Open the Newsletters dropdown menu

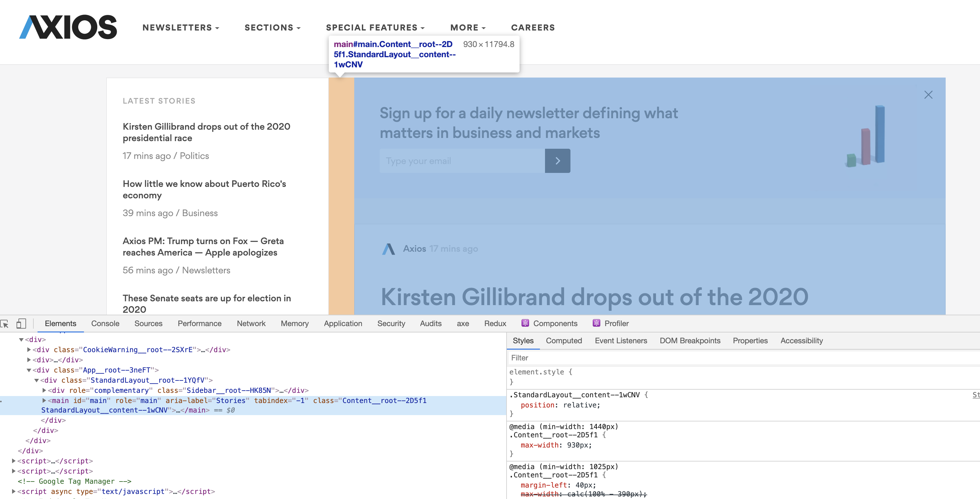[x=181, y=27]
